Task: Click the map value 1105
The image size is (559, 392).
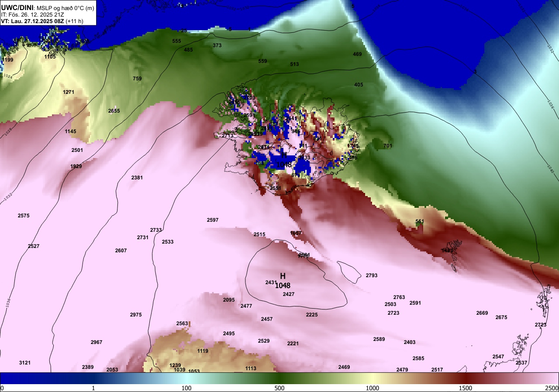Action: tap(50, 57)
